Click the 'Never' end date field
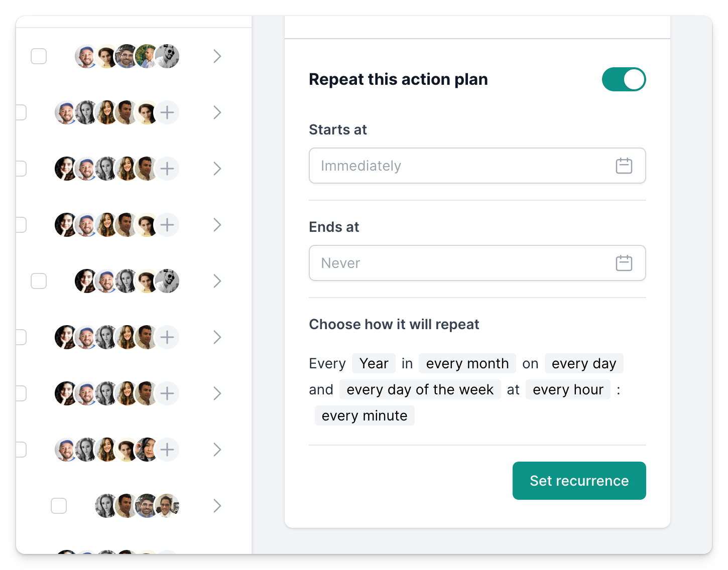The image size is (728, 570). point(462,263)
